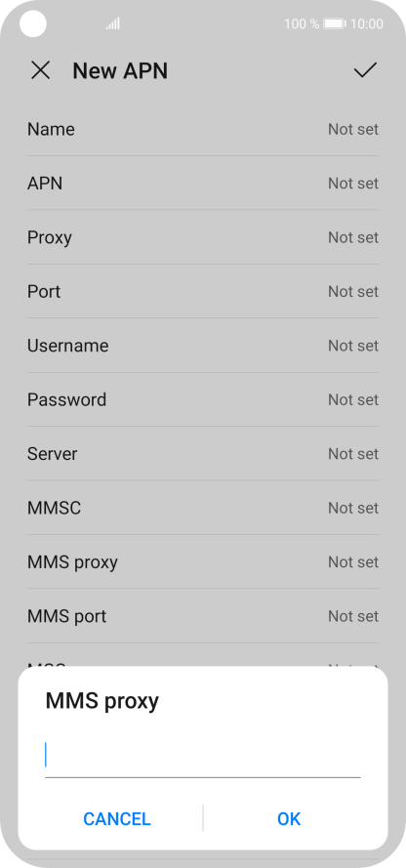Open the Password setting row
Viewport: 406px width, 868px height.
tap(203, 399)
